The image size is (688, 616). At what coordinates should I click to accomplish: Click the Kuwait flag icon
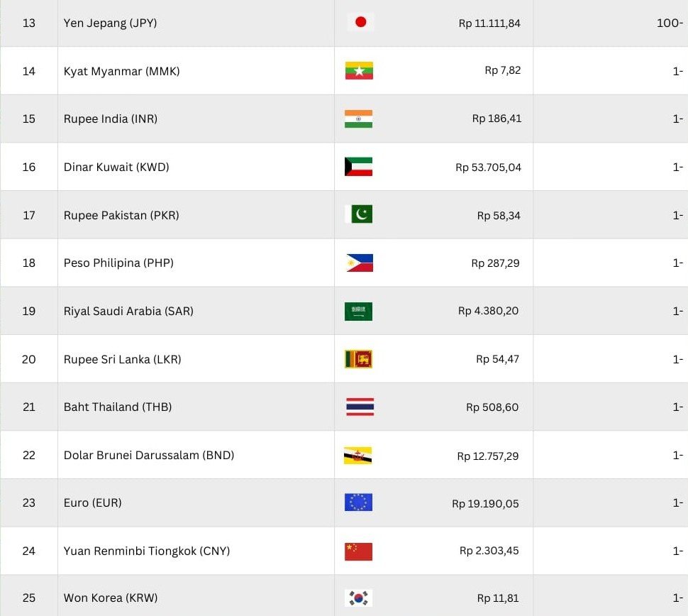coord(359,167)
